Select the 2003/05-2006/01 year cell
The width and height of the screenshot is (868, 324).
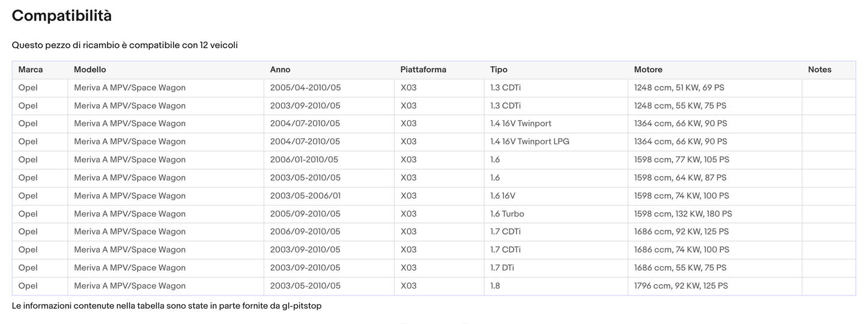point(305,196)
